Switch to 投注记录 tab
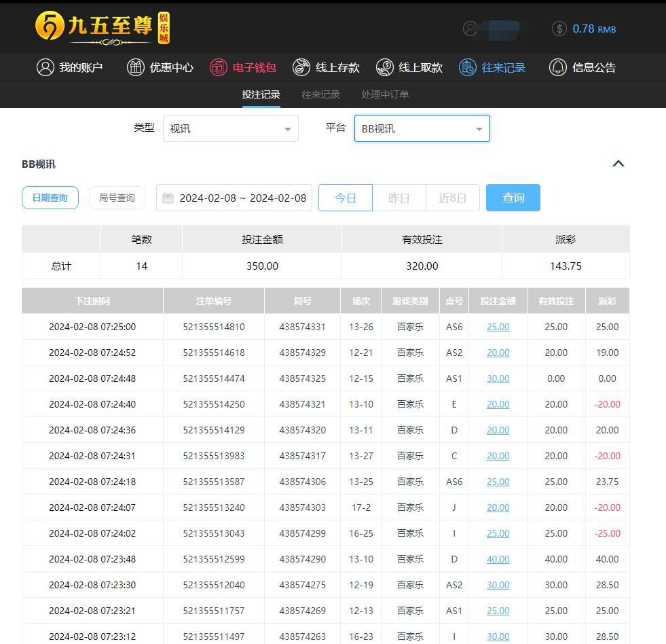This screenshot has width=666, height=644. point(261,94)
